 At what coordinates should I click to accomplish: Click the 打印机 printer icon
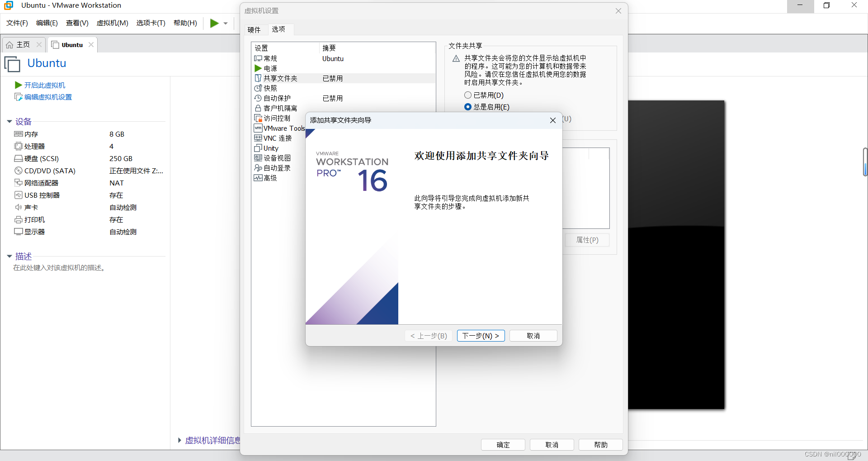(x=19, y=219)
